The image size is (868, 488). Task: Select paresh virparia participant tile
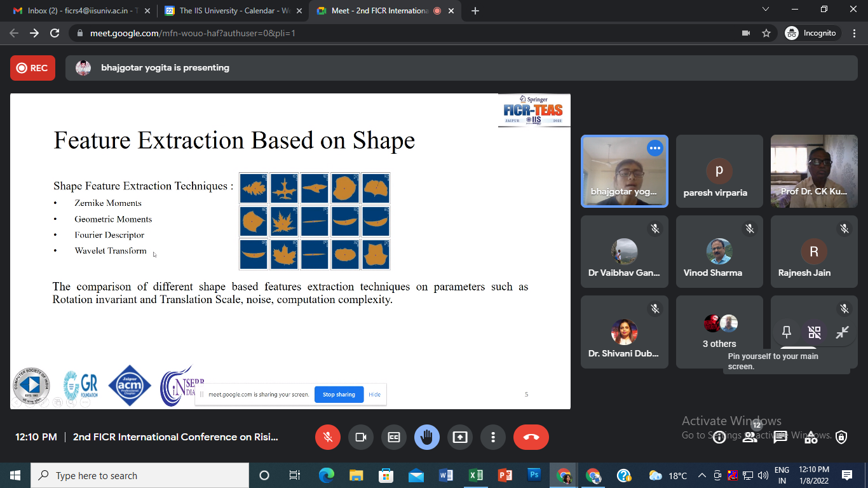719,172
